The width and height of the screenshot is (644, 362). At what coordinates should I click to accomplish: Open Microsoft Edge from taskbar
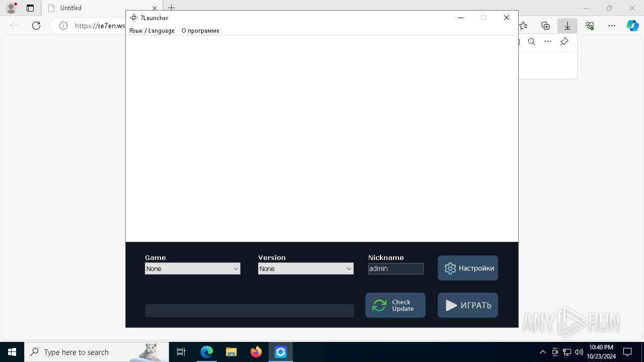coord(207,352)
